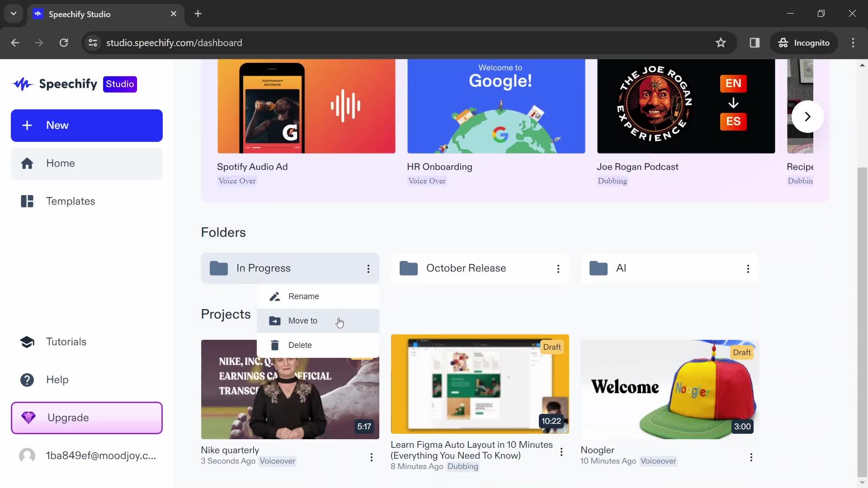This screenshot has height=488, width=868.
Task: Click the In Progress folder icon
Action: pos(219,268)
